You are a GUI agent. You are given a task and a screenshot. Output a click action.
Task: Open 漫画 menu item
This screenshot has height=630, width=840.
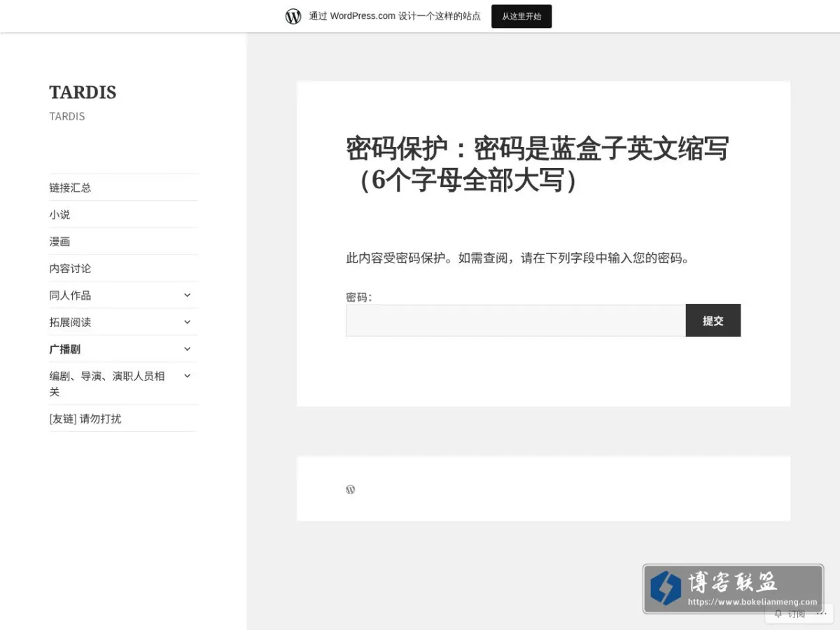tap(59, 241)
